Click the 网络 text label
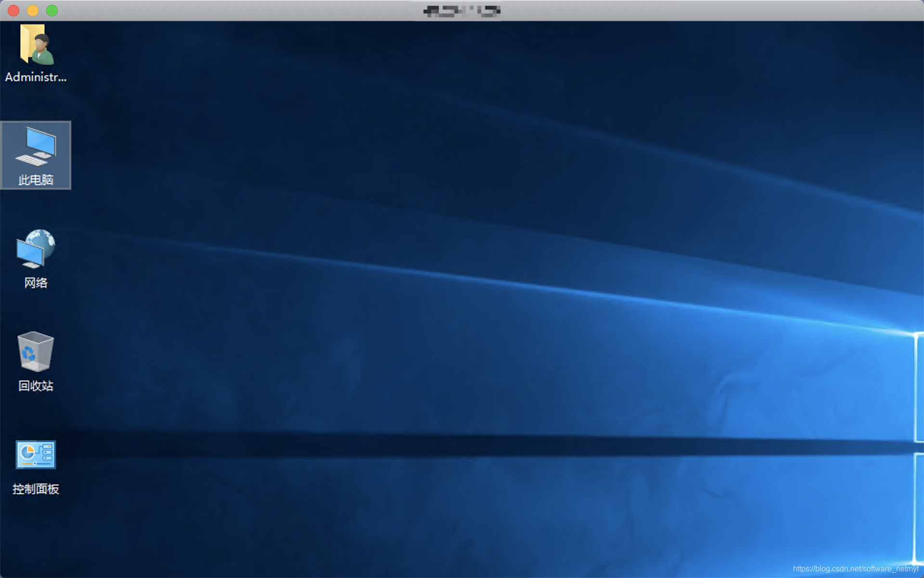The width and height of the screenshot is (924, 578). click(36, 283)
